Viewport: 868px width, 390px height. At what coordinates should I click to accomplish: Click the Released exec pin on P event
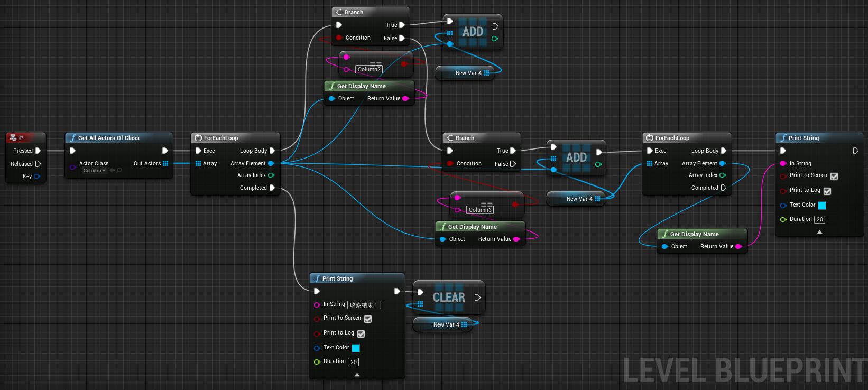coord(38,164)
